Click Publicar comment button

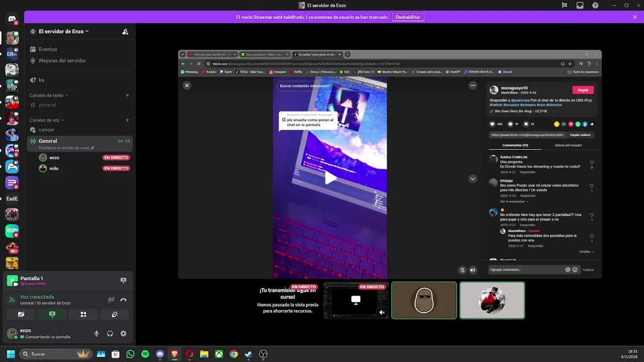(588, 270)
